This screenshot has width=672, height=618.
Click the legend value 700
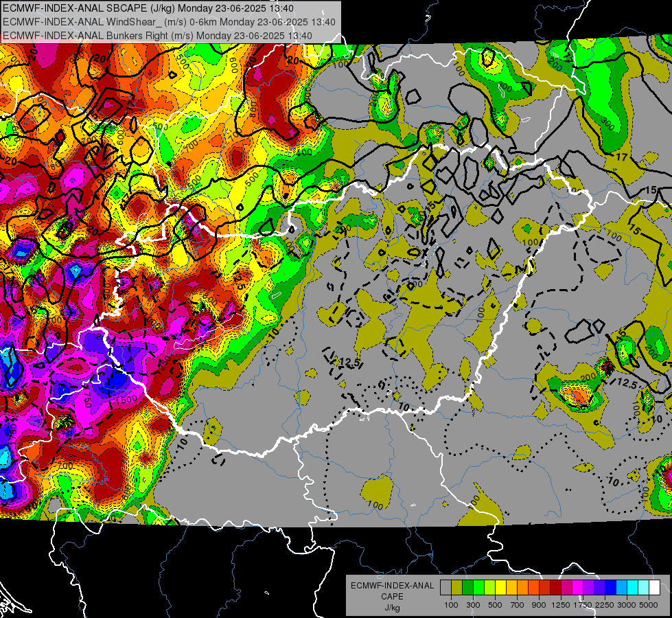(518, 605)
